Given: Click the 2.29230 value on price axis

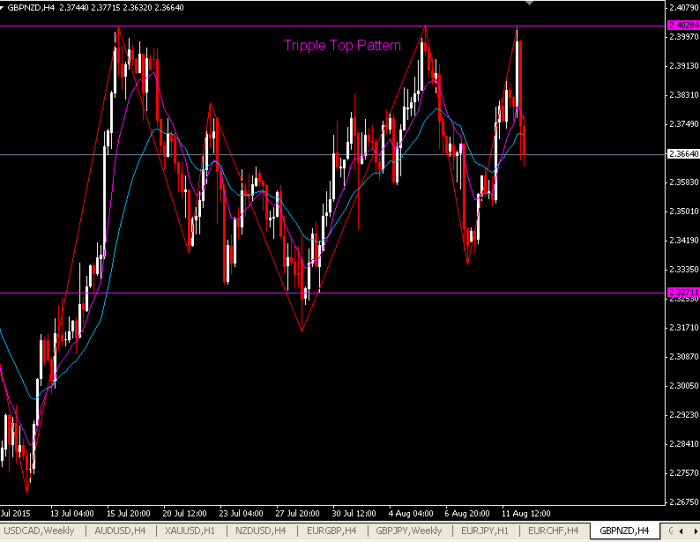Looking at the screenshot, I should pos(684,415).
